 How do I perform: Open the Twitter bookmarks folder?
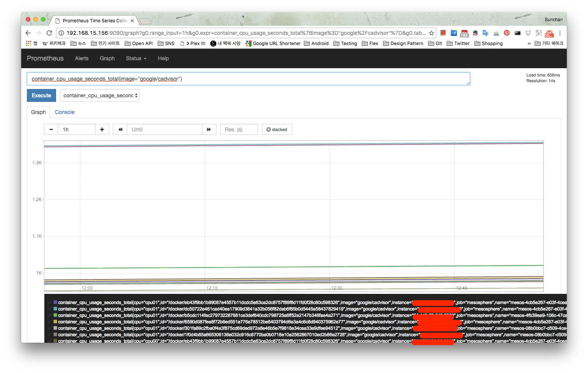tap(458, 44)
